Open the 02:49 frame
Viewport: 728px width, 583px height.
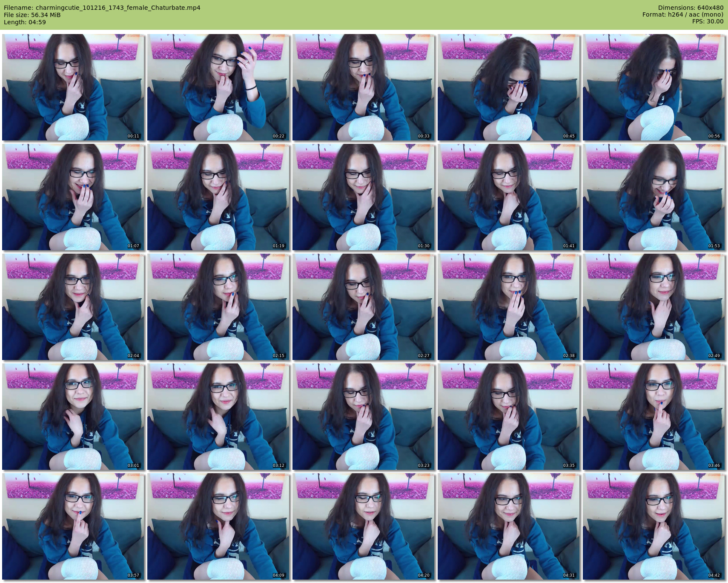[x=654, y=307]
